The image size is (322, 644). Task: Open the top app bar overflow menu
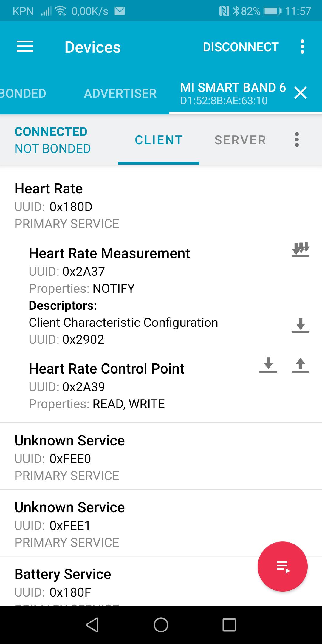pyautogui.click(x=302, y=47)
